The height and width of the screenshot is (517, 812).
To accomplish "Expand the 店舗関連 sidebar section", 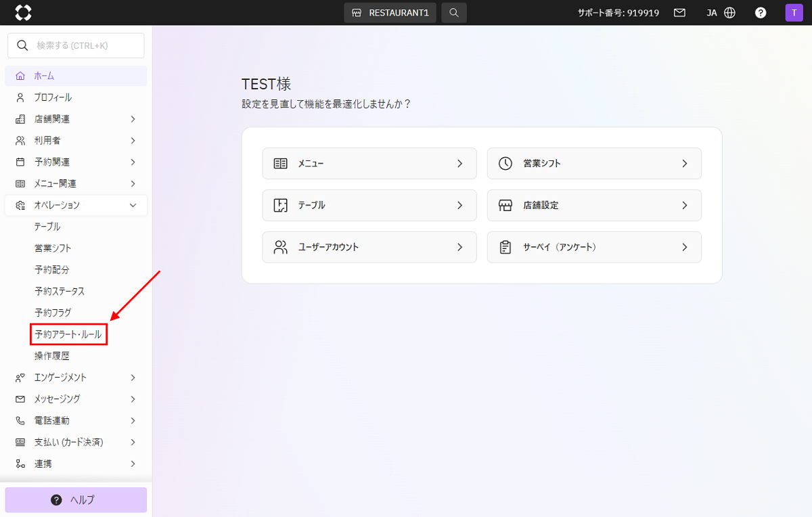I will 76,119.
